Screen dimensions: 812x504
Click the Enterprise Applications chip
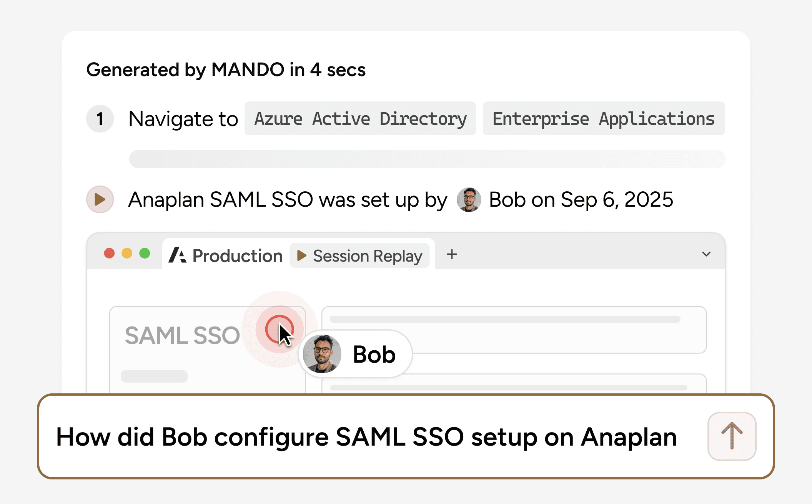604,119
